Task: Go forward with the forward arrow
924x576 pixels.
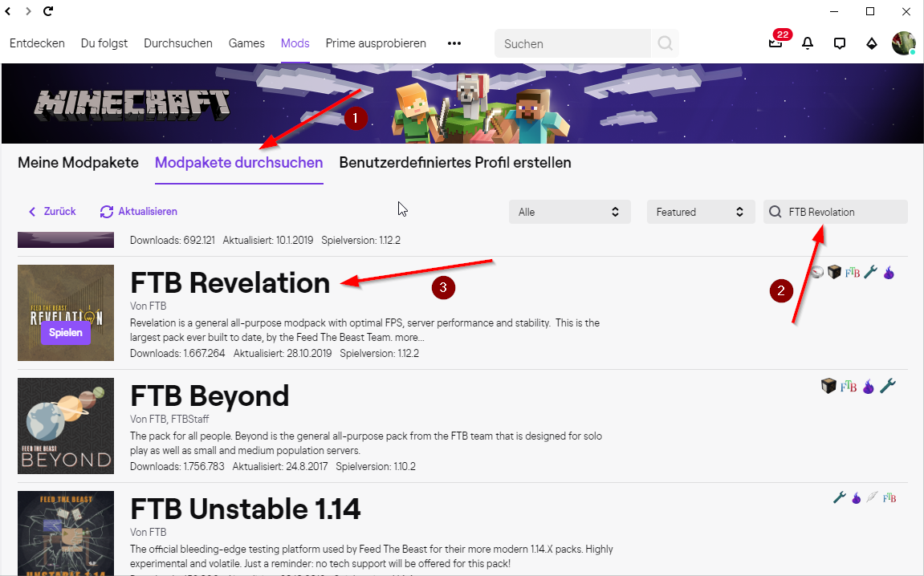Action: point(28,10)
